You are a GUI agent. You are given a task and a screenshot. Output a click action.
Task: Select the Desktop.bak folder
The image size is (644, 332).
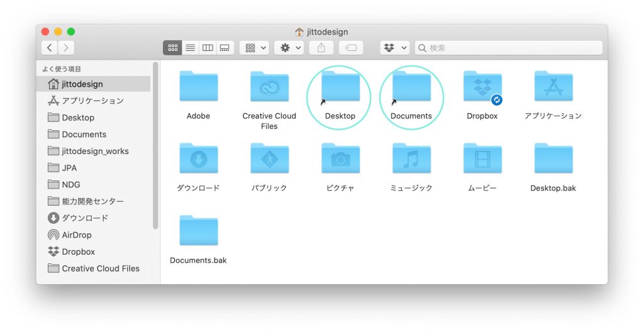pos(553,158)
